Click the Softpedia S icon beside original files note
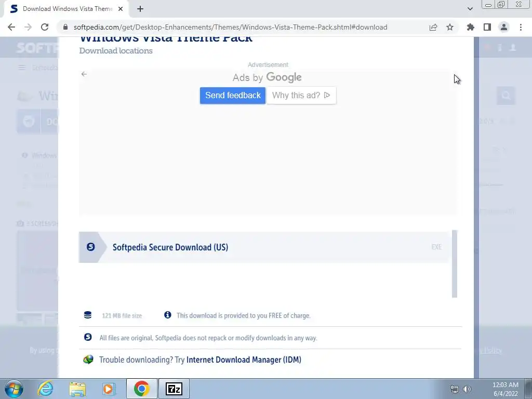Screen dimensions: 532x399 click(88, 337)
